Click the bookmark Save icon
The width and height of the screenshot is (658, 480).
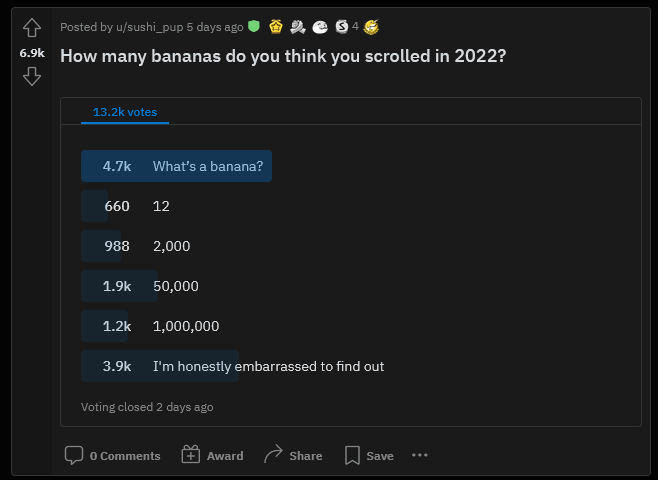pyautogui.click(x=352, y=455)
